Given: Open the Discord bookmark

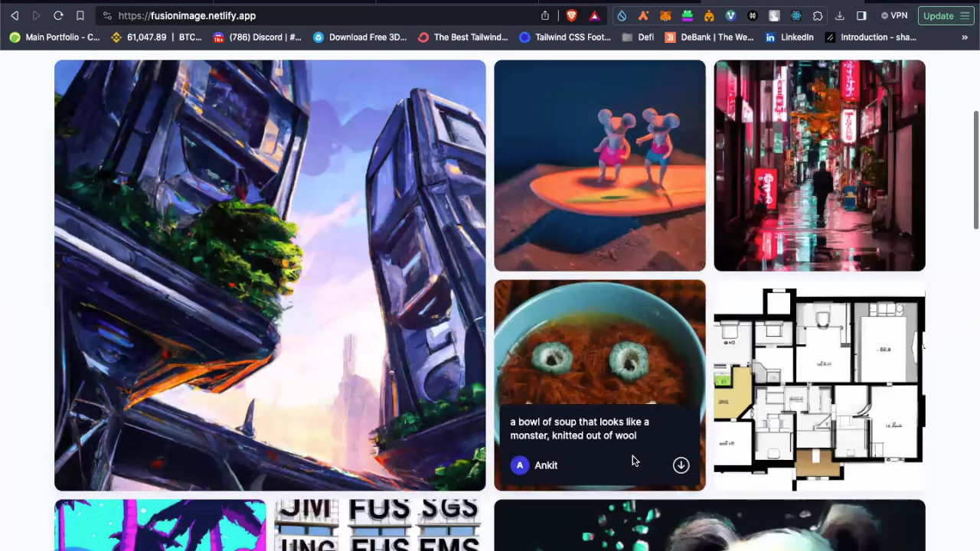Looking at the screenshot, I should coord(257,37).
